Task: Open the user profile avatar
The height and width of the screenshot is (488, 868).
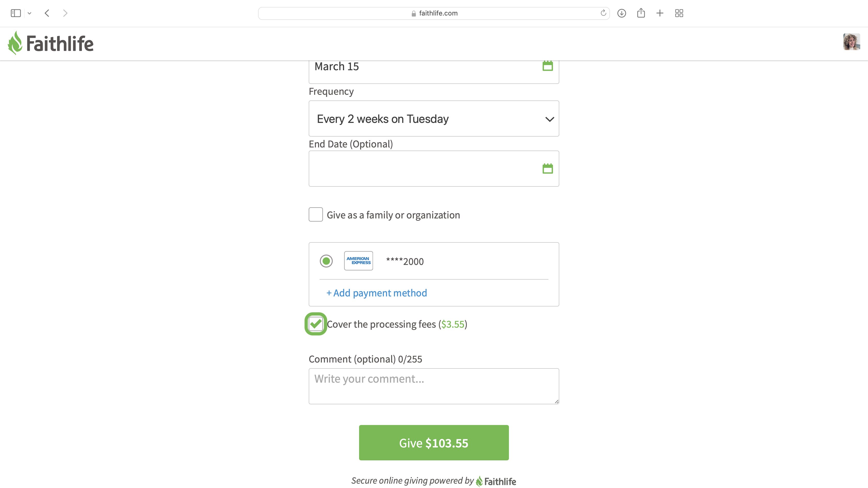Action: click(x=851, y=42)
